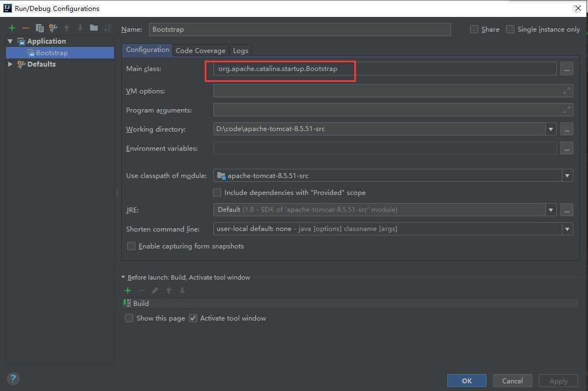This screenshot has height=391, width=588.
Task: Open the Shorten command line dropdown
Action: [567, 229]
